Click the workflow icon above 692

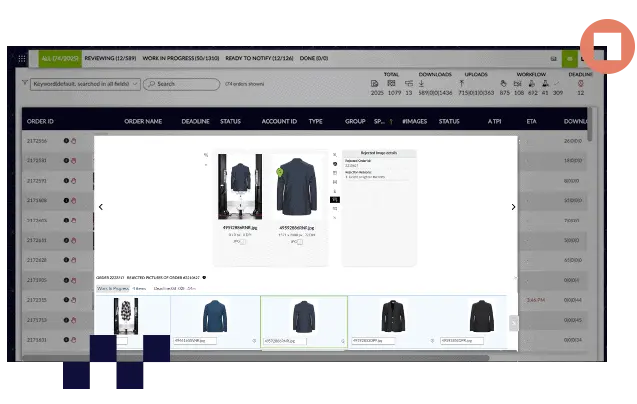click(532, 83)
